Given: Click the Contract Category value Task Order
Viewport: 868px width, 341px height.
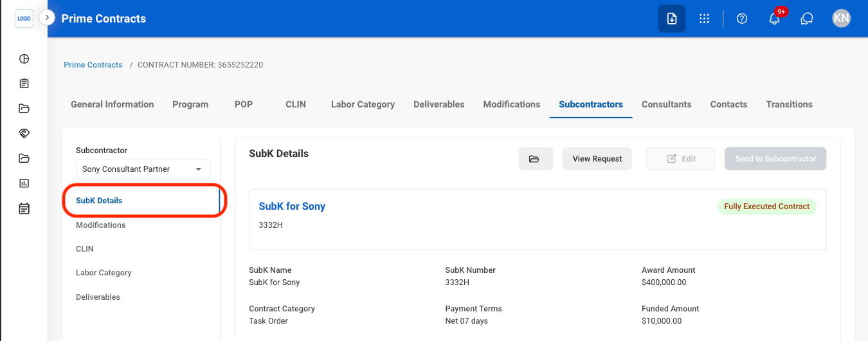Looking at the screenshot, I should (x=268, y=321).
